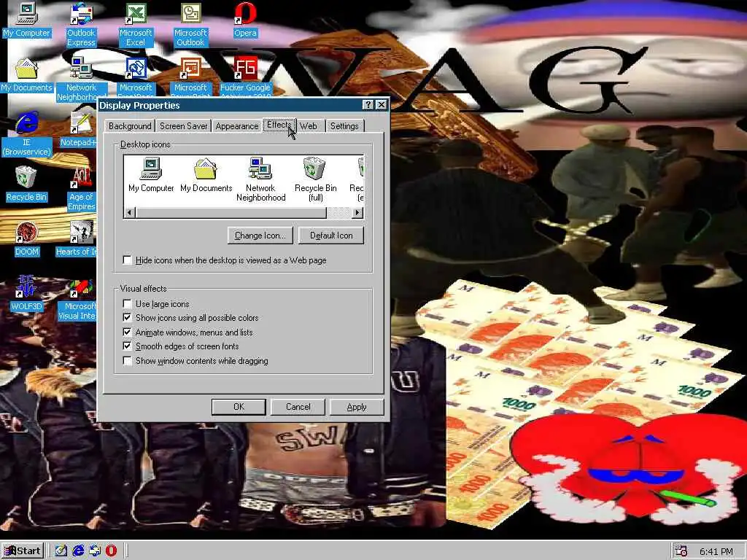Switch to the Web tab

click(309, 125)
